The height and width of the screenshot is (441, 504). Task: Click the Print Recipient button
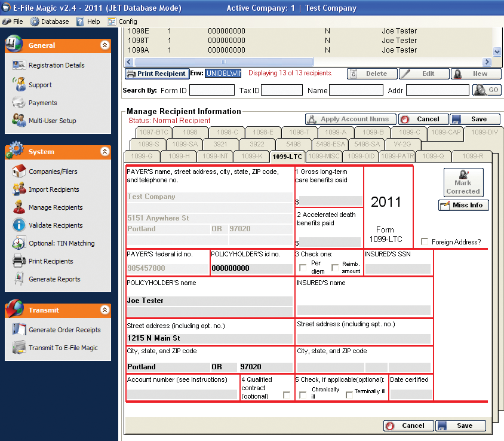(x=156, y=73)
